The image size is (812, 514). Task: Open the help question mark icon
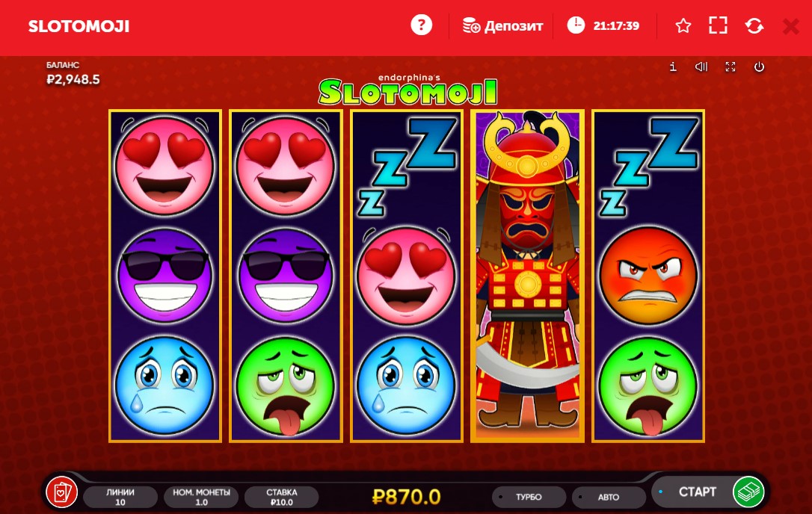pos(421,25)
